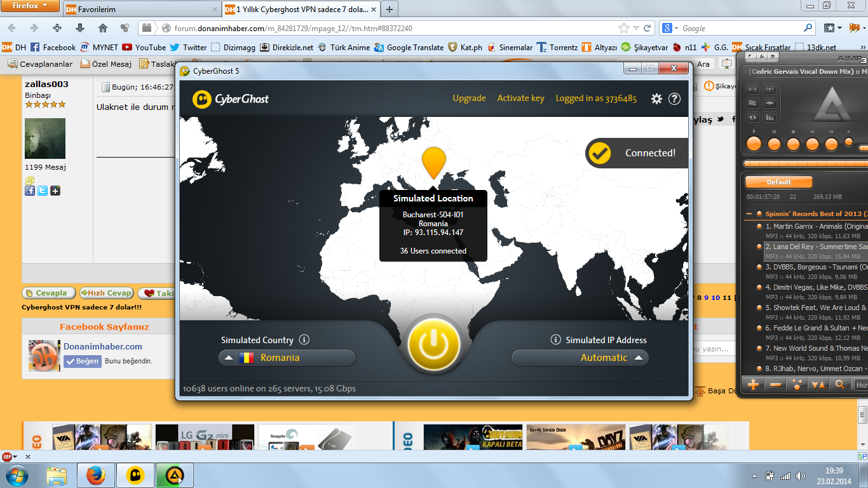Switch to the Favorilerim browser tab

142,10
